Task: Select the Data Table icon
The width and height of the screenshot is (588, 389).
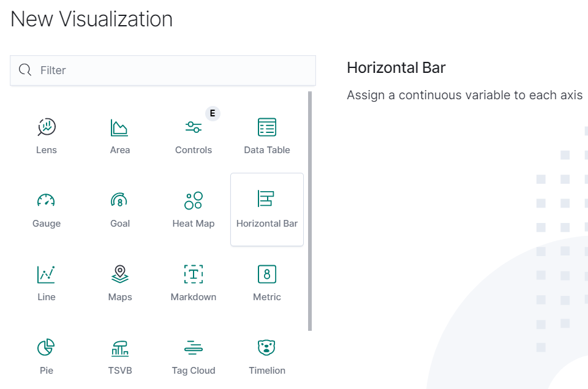Action: pos(267,127)
